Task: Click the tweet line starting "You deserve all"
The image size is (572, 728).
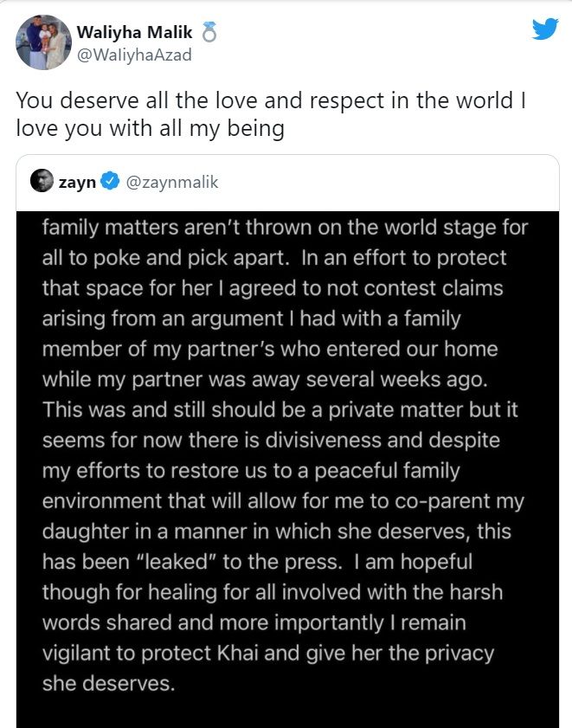Action: (273, 100)
